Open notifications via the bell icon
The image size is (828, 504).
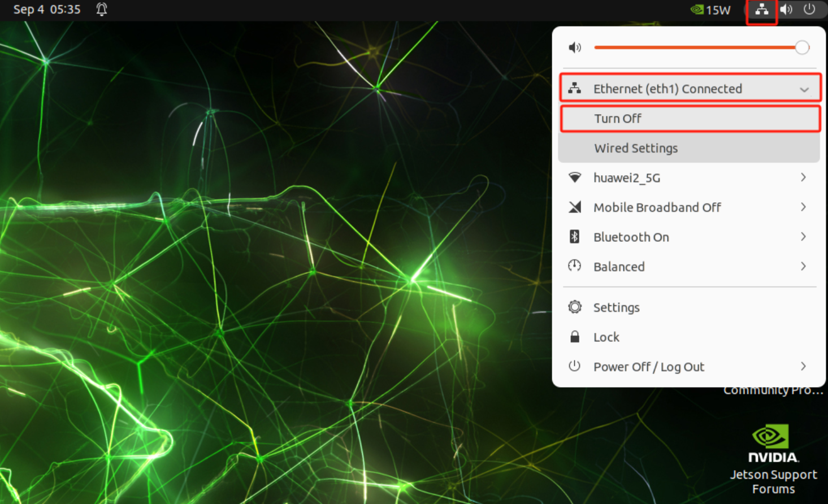(x=102, y=10)
